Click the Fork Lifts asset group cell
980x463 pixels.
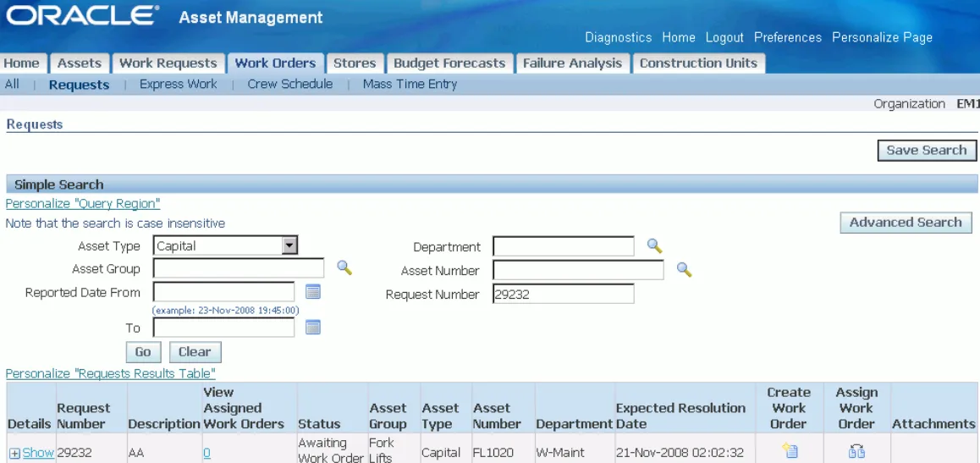pyautogui.click(x=381, y=450)
